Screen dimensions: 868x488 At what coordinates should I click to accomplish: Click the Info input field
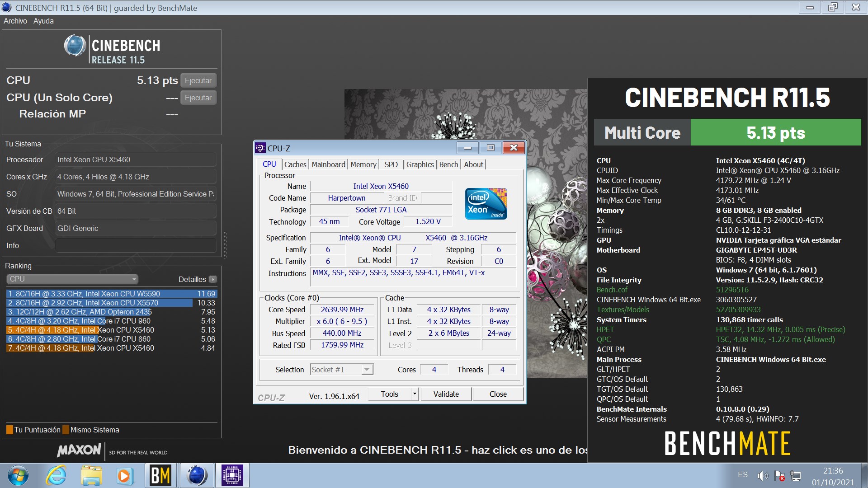(136, 245)
